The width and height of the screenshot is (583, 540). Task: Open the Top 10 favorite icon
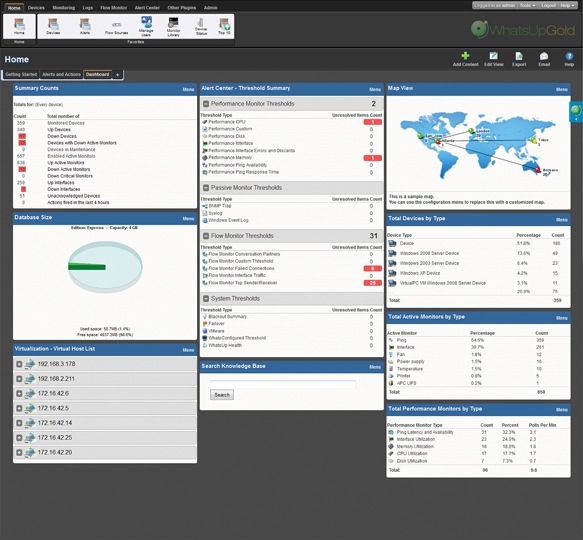pos(224,24)
